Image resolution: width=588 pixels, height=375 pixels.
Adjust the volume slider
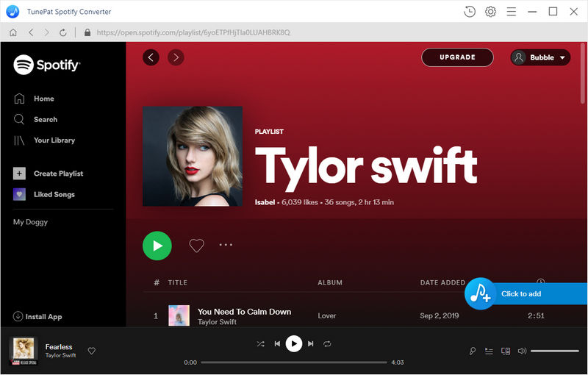(555, 351)
